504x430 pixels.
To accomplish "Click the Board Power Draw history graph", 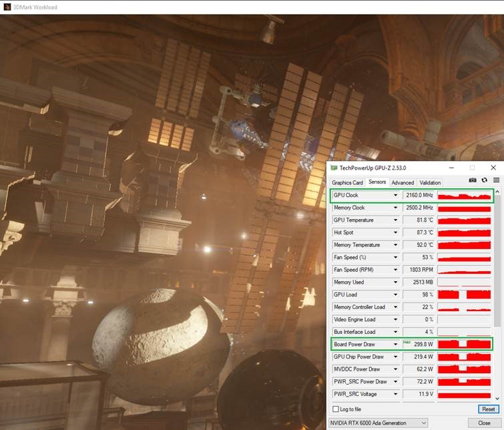I will [x=464, y=345].
